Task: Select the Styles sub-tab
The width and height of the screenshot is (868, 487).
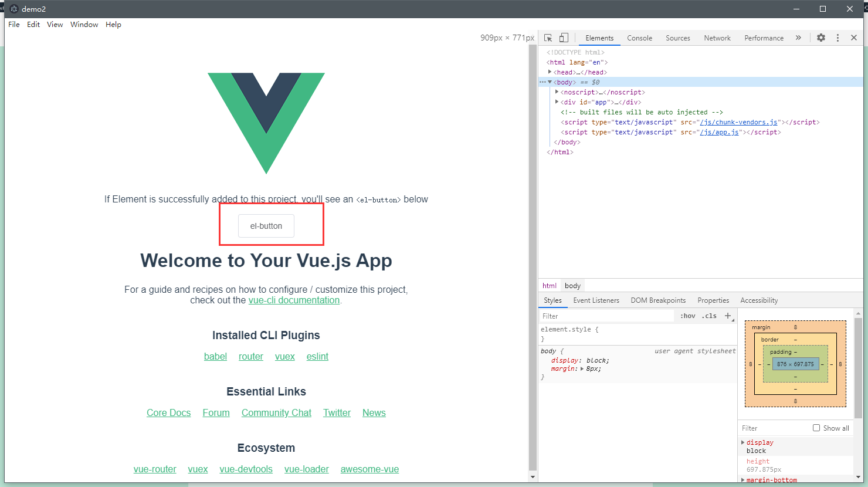Action: coord(552,300)
